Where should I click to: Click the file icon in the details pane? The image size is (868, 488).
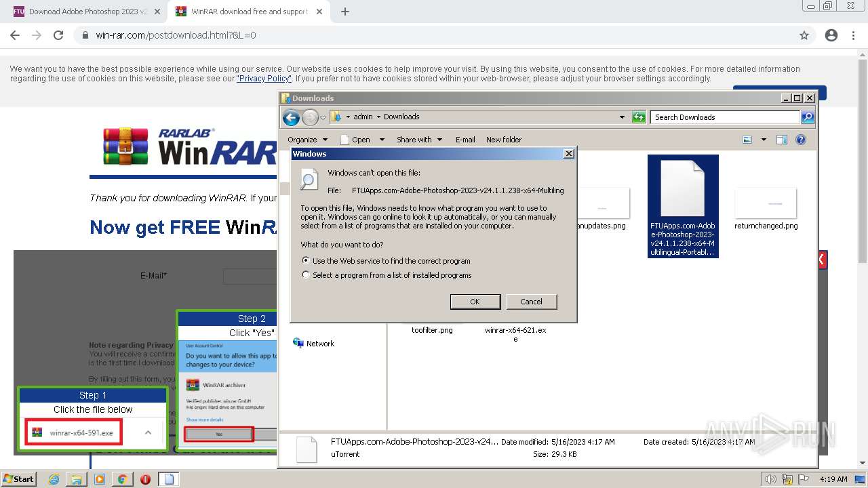coord(307,449)
